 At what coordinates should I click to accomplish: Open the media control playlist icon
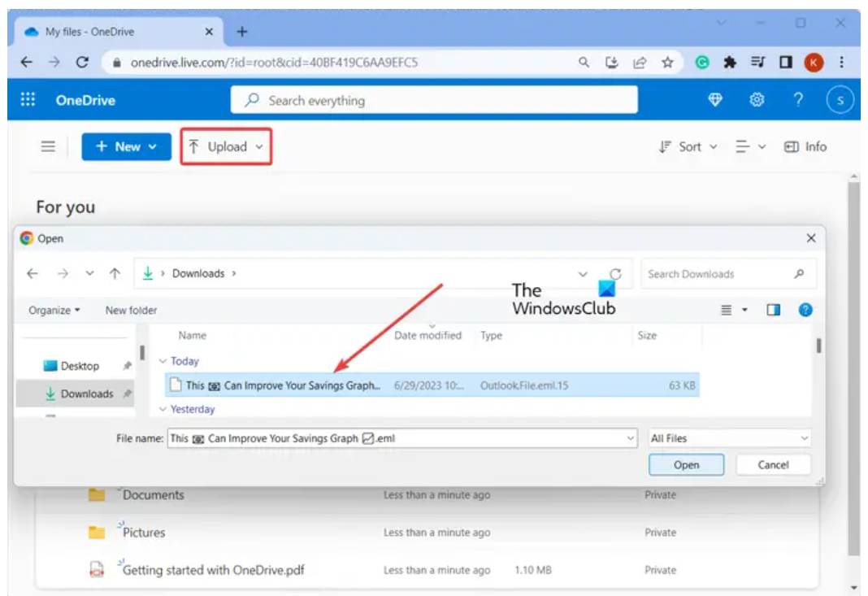tap(757, 62)
